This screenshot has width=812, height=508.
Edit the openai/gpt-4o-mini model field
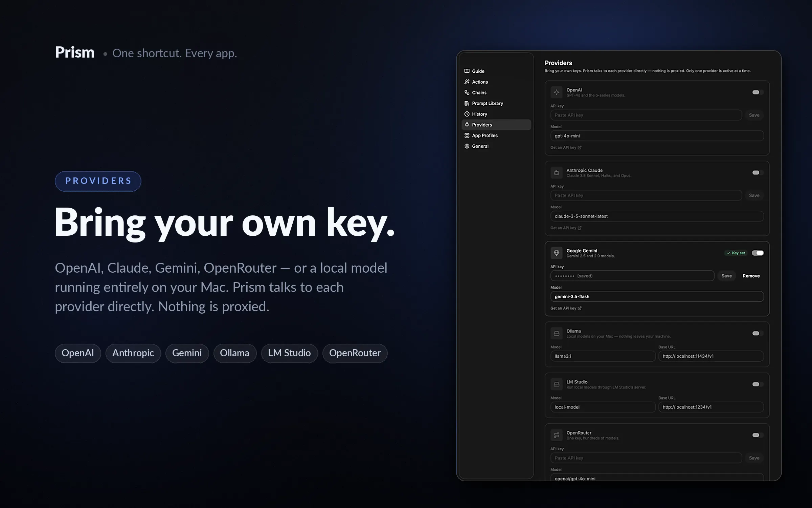click(x=657, y=478)
